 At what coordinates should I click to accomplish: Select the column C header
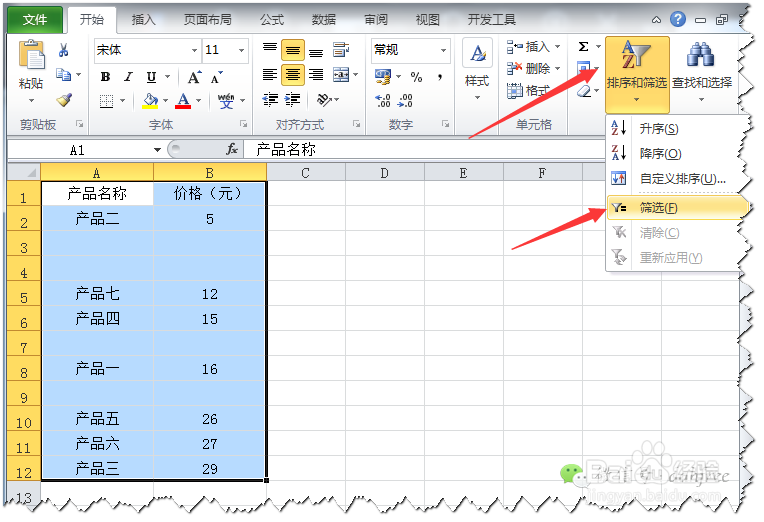pyautogui.click(x=306, y=173)
